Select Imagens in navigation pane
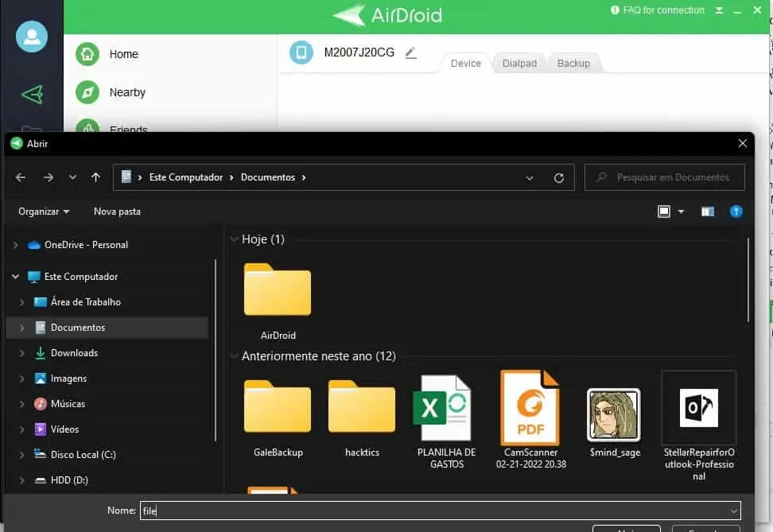 click(x=68, y=379)
